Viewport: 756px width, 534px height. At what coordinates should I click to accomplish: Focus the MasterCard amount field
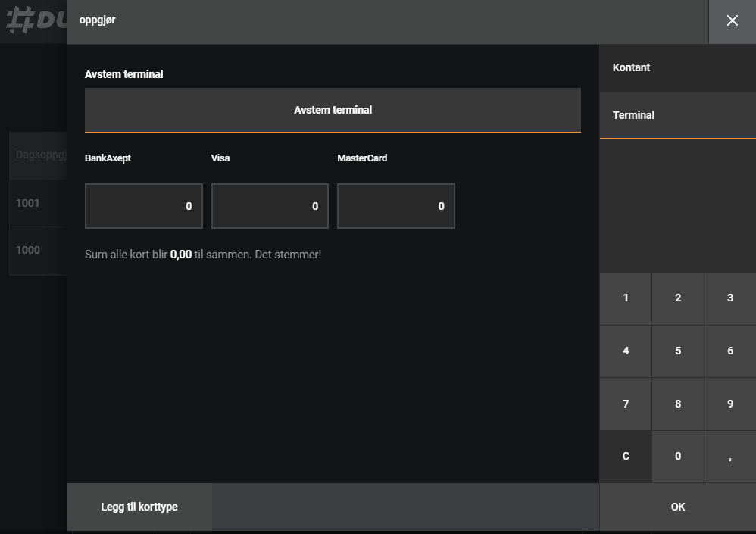(x=396, y=206)
